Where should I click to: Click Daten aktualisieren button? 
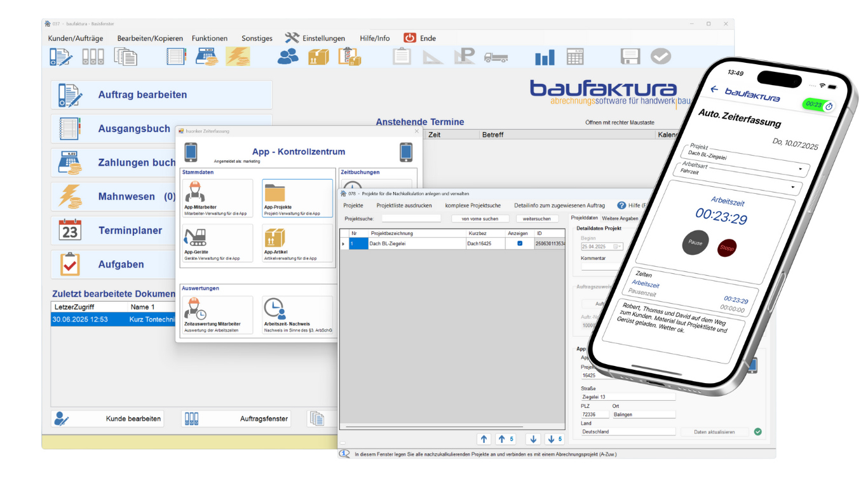pos(714,432)
